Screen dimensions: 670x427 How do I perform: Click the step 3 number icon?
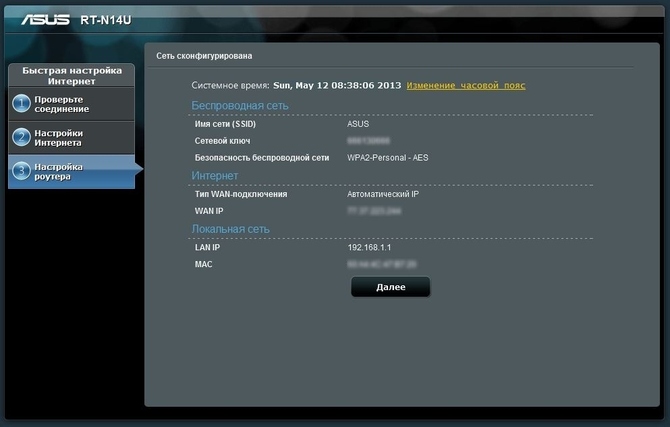21,172
